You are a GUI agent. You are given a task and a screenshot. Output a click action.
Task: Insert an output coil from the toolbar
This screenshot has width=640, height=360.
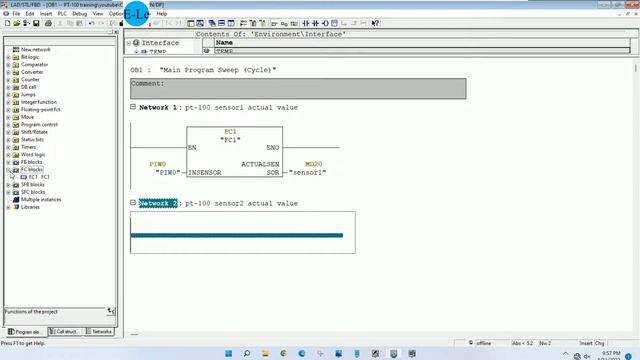click(x=325, y=23)
